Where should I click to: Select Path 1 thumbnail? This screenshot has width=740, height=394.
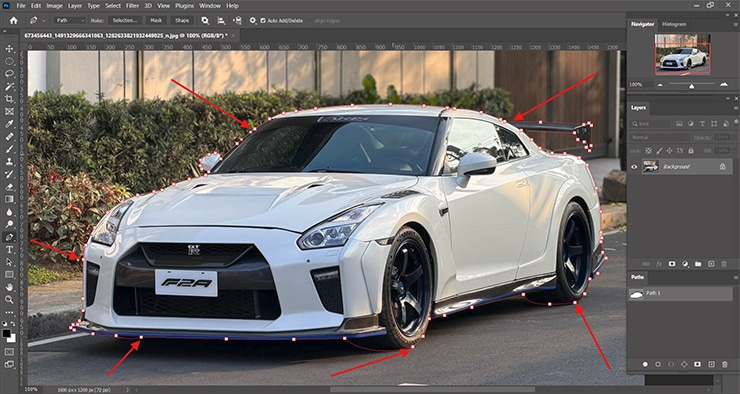coord(636,294)
